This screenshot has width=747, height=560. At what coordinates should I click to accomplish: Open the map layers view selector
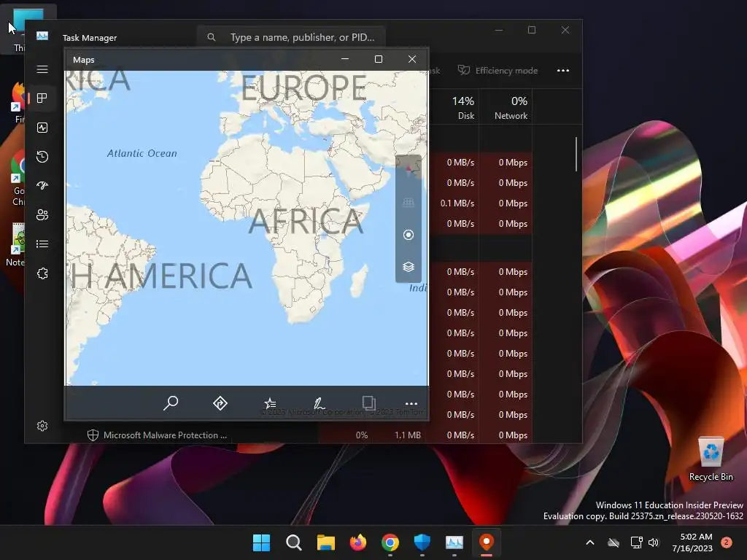click(x=409, y=267)
